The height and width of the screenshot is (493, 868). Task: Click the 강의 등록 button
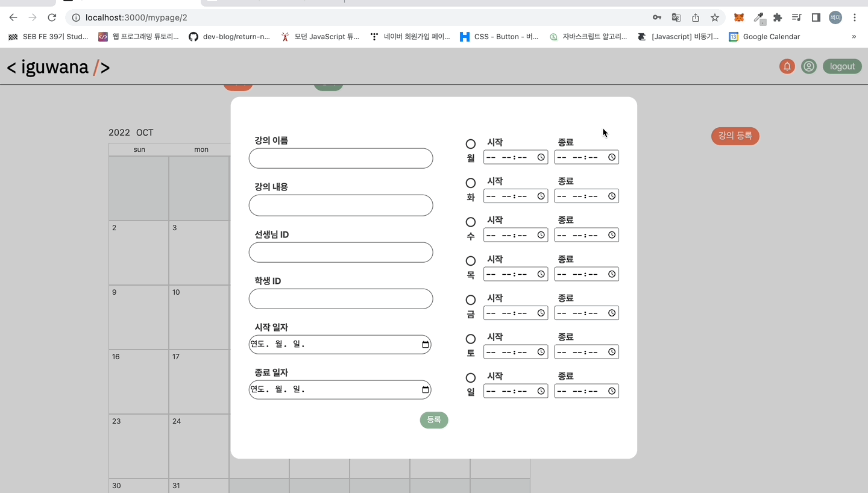735,136
